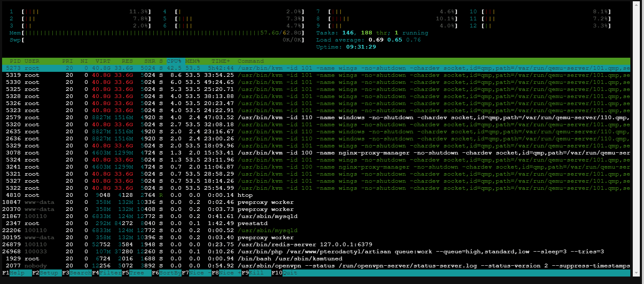Click the TIME+ column header

click(220, 61)
